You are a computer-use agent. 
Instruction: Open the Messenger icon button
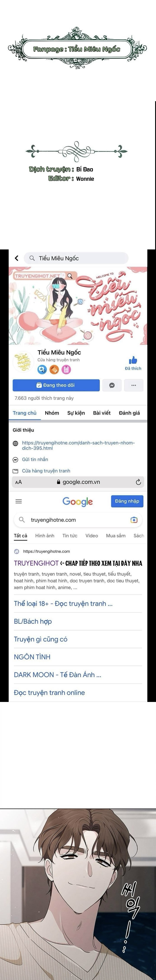click(112, 385)
